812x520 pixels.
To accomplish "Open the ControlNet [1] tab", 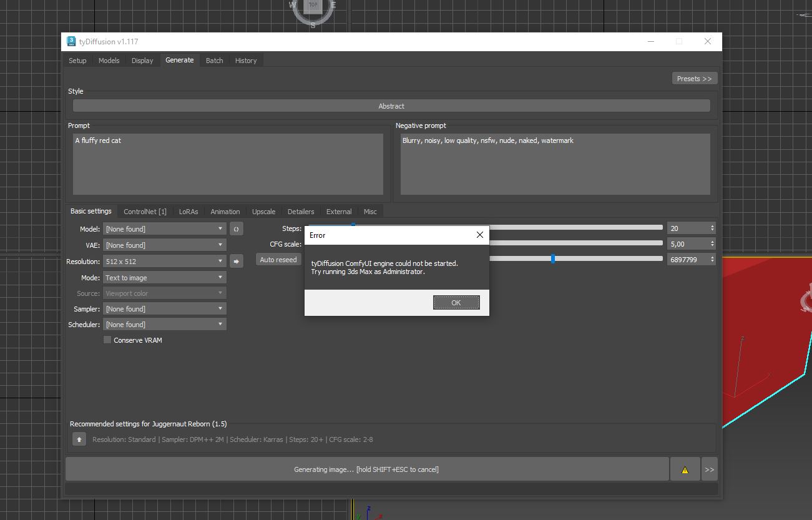I will coord(145,212).
